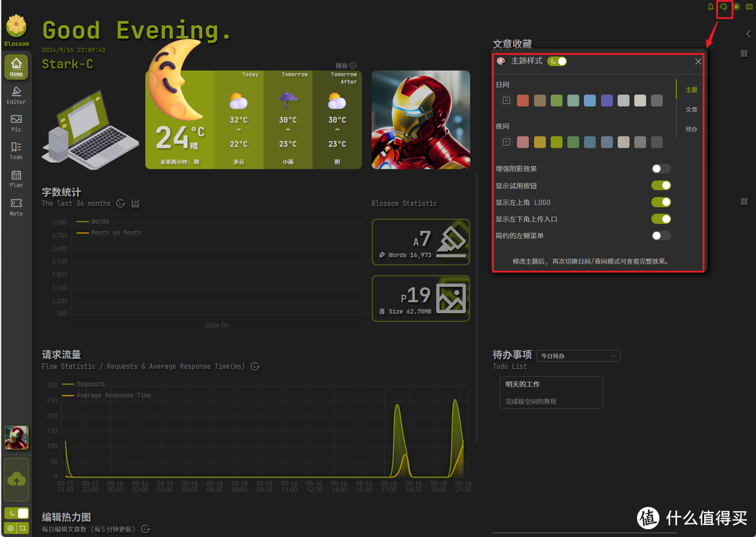Refresh the 编辑热力图 heatmap

pos(145,529)
